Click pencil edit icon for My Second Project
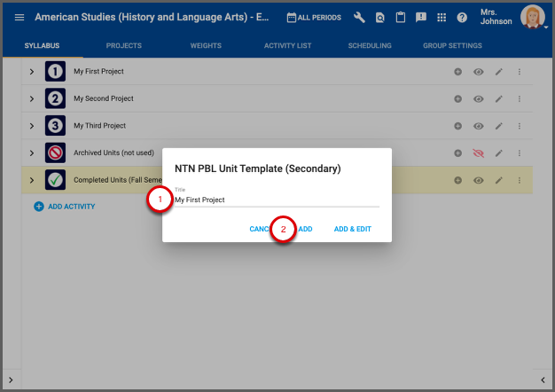This screenshot has width=555, height=392. click(499, 98)
